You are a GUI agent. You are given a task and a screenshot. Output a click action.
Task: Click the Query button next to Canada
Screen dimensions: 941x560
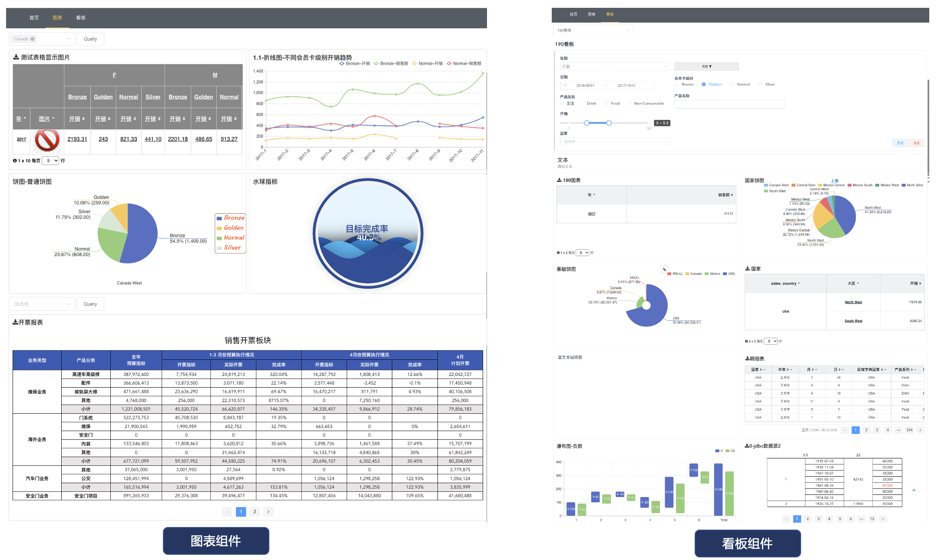pos(90,39)
